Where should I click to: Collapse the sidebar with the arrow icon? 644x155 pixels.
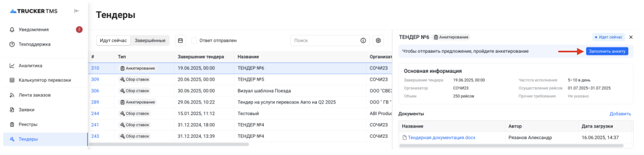click(x=77, y=11)
